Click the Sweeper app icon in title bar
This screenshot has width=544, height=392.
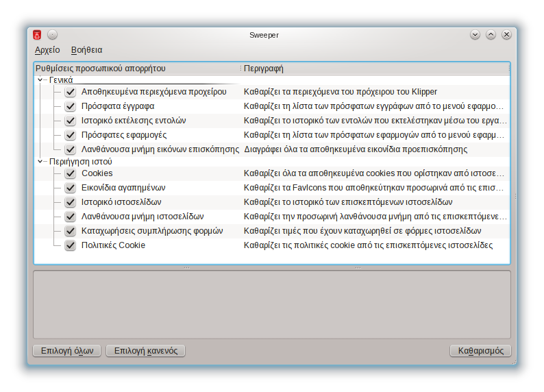pos(38,35)
